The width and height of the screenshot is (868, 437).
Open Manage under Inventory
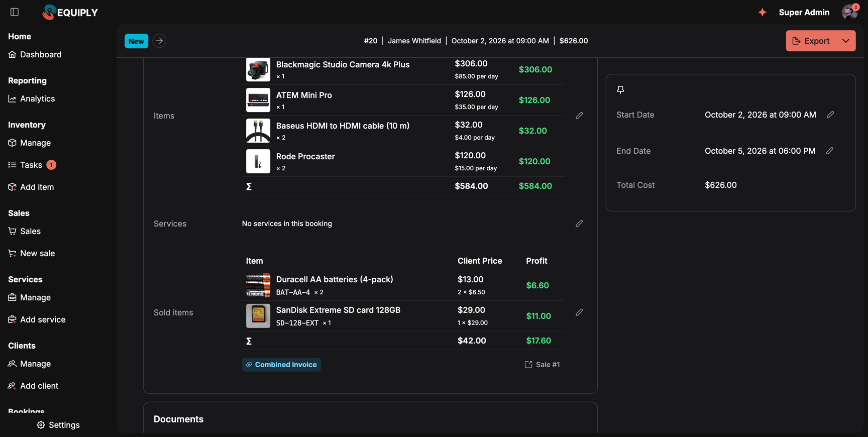(x=29, y=143)
